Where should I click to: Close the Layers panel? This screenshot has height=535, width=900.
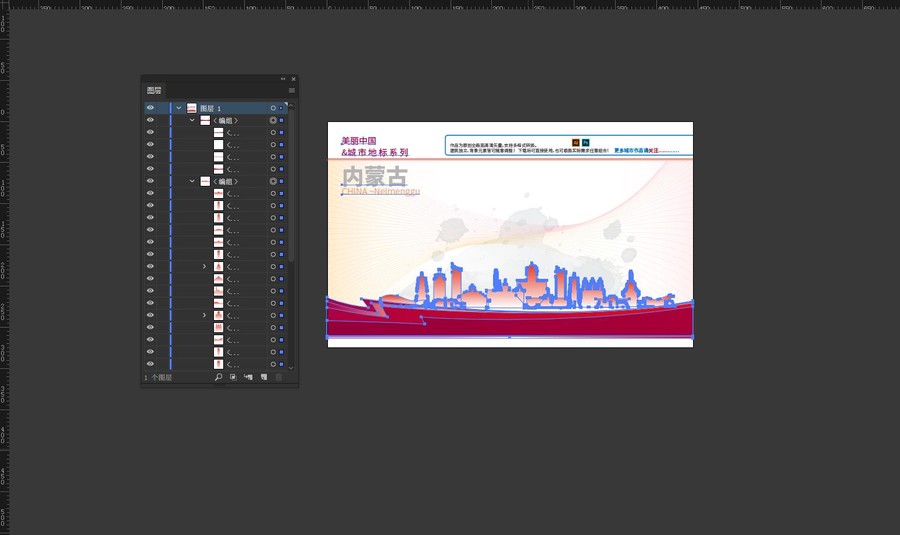click(x=293, y=79)
